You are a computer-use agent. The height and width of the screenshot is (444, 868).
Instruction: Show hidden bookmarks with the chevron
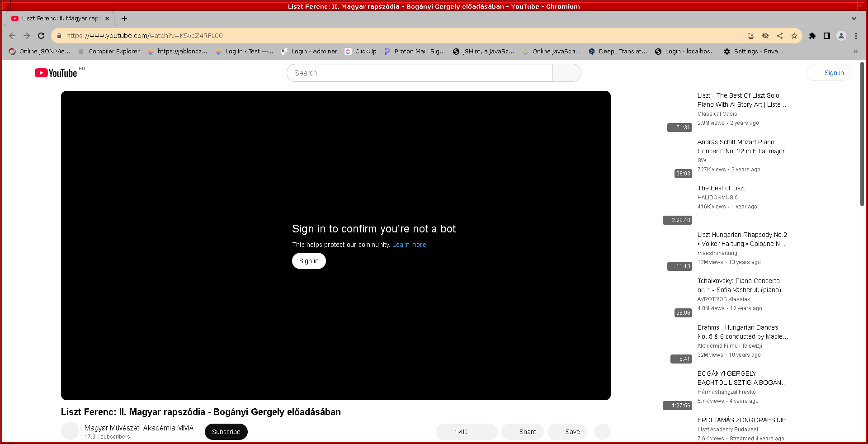pyautogui.click(x=855, y=52)
